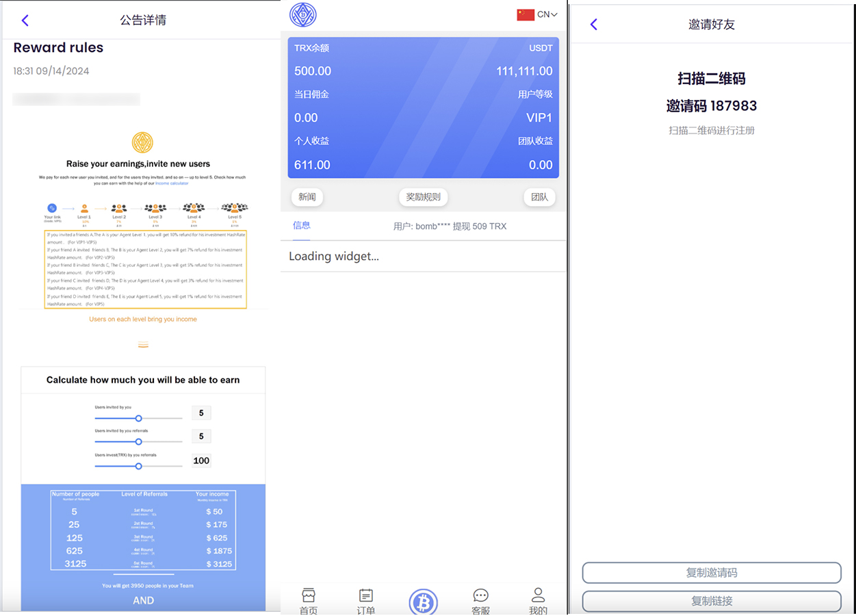Click the referrals value box showing 5

coord(201,437)
